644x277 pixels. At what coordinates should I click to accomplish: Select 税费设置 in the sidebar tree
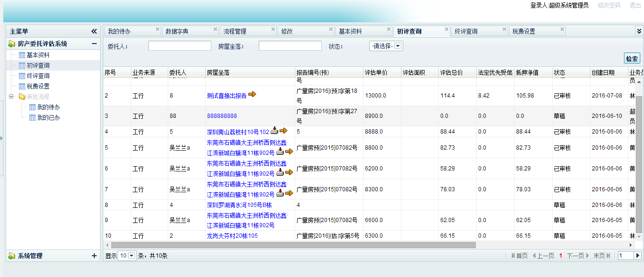(38, 86)
